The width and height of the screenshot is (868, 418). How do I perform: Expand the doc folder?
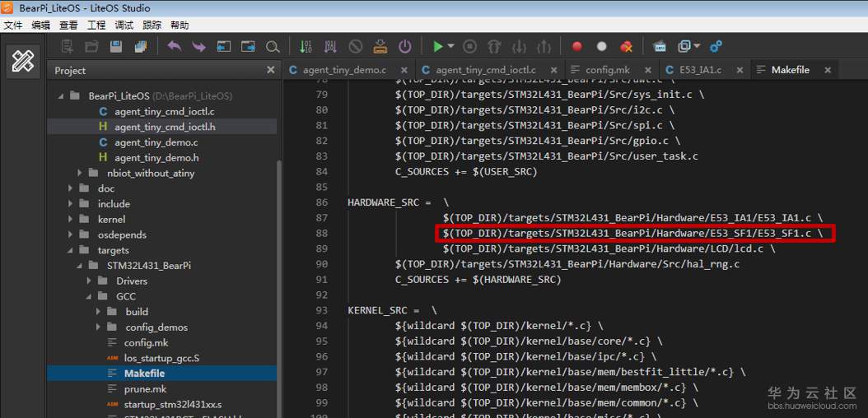click(x=71, y=188)
